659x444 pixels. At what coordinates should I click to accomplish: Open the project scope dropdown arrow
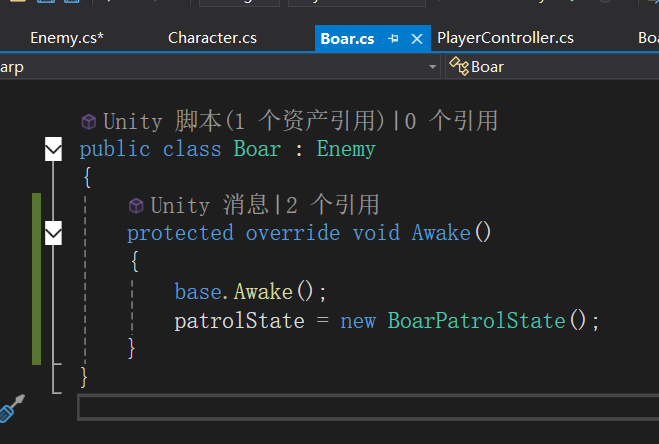432,67
